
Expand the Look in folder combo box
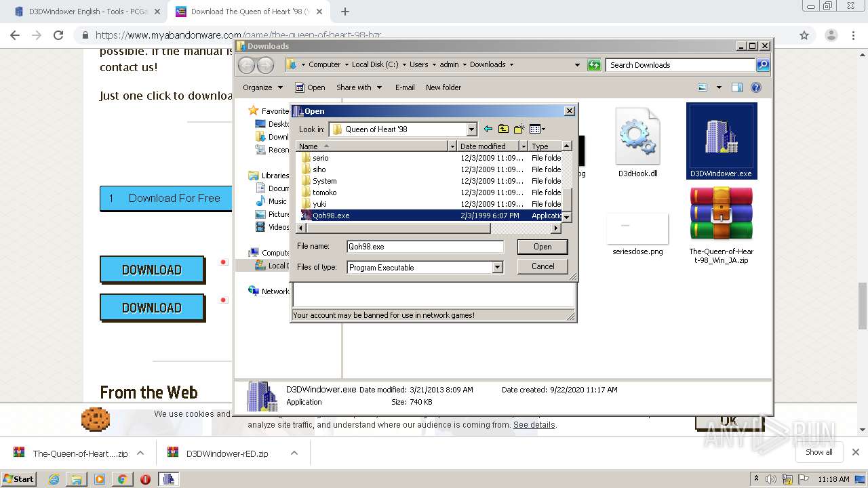[x=471, y=129]
